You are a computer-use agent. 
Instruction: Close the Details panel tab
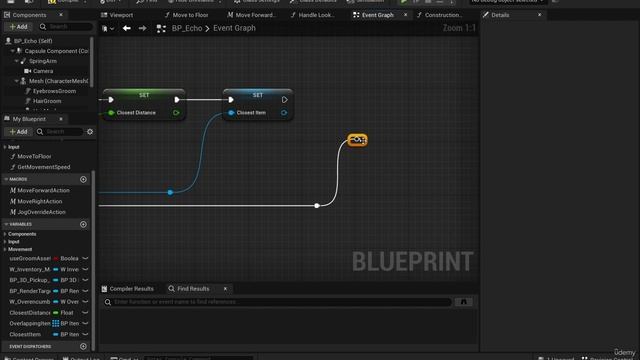pyautogui.click(x=540, y=15)
